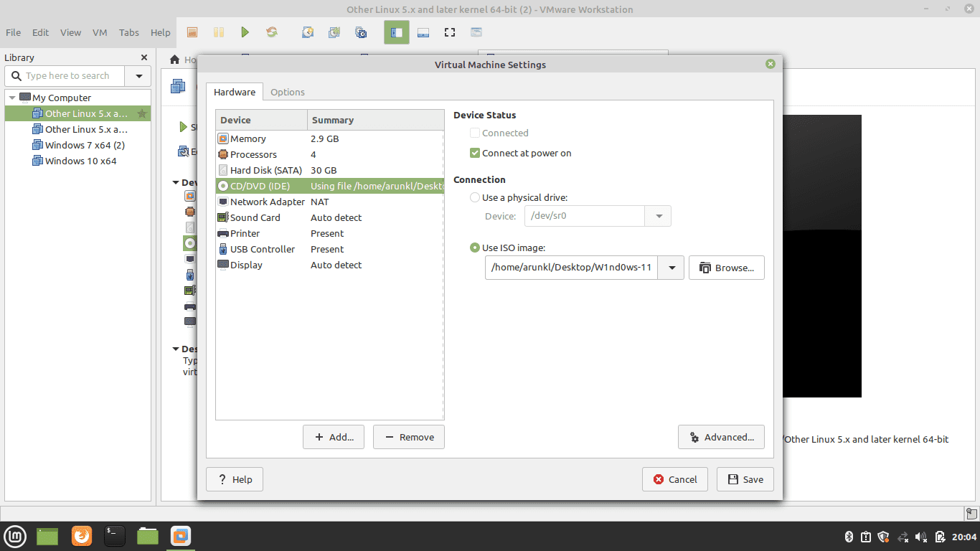This screenshot has height=551, width=980.
Task: Click the muted volume tray icon
Action: [x=922, y=537]
